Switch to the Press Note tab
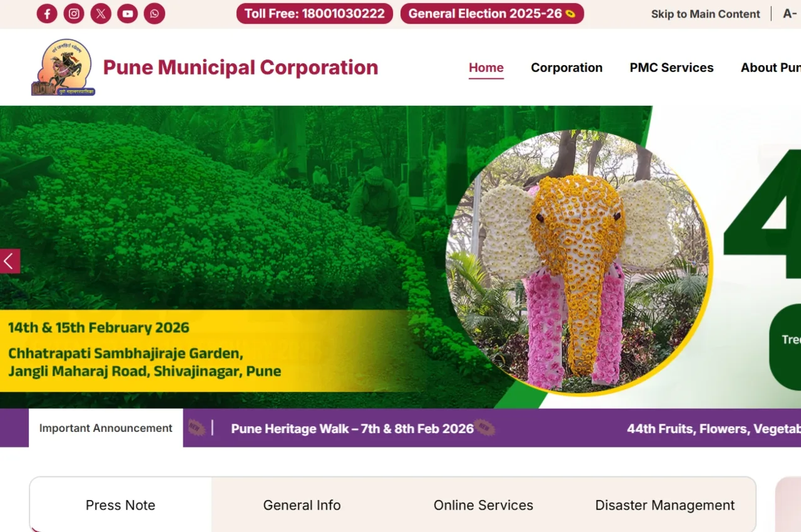This screenshot has width=801, height=532. tap(121, 505)
